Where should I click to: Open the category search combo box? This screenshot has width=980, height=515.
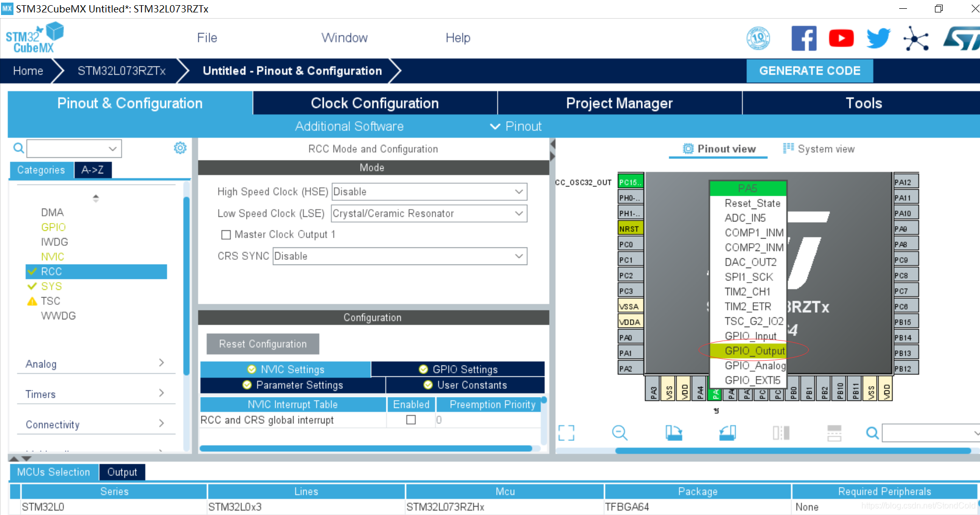point(74,149)
